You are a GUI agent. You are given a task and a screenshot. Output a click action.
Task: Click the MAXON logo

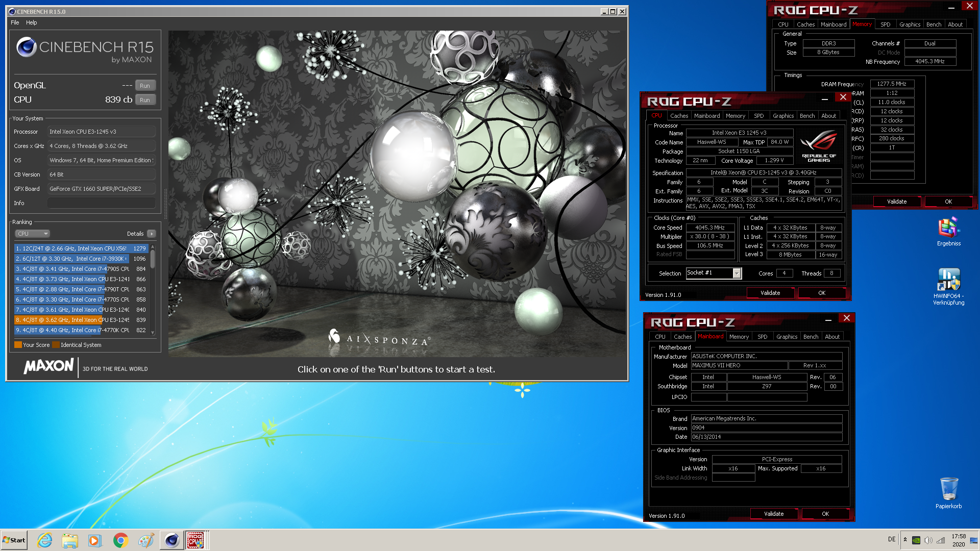(x=49, y=366)
